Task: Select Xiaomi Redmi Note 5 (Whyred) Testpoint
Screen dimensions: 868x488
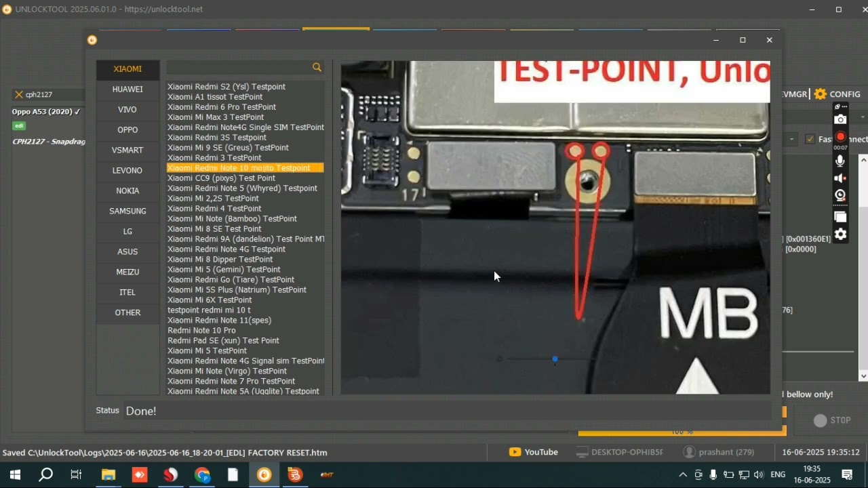Action: click(x=242, y=188)
